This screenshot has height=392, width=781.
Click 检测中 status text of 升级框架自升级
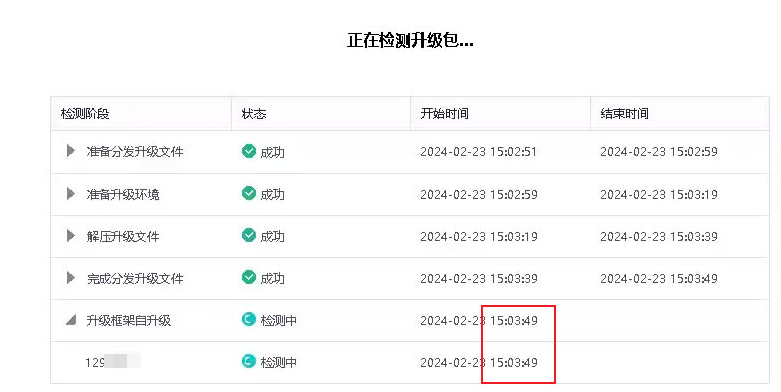coord(278,320)
